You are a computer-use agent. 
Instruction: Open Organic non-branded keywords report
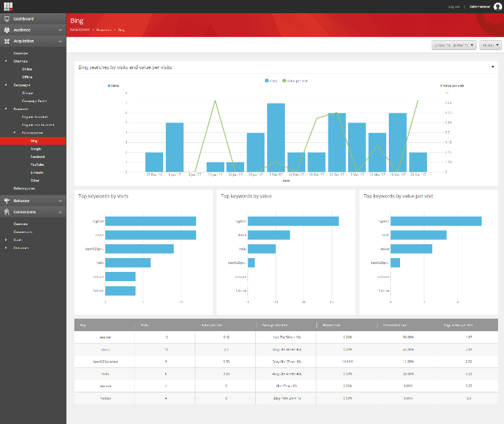pyautogui.click(x=38, y=125)
